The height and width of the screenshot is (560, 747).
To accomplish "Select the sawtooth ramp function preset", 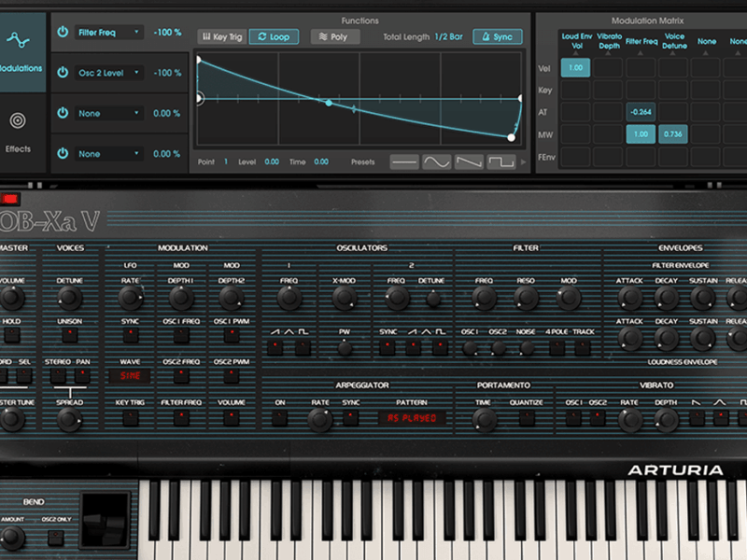I will coord(469,161).
